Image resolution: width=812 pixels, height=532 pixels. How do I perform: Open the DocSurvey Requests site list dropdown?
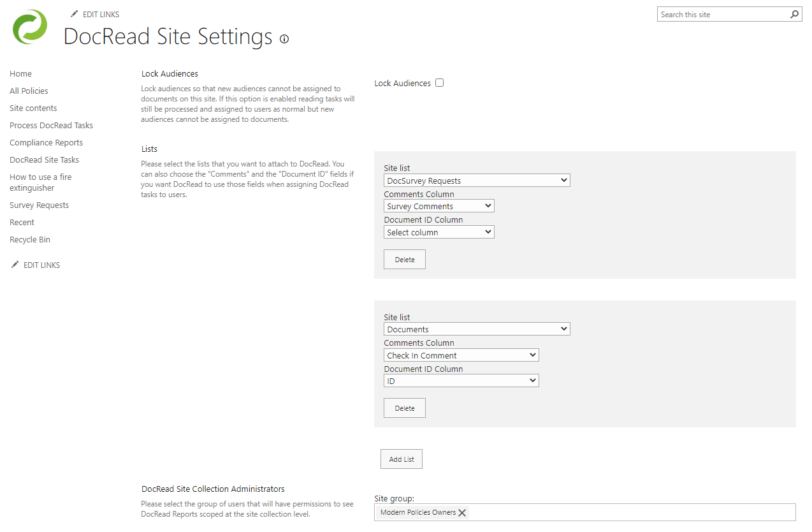click(x=477, y=181)
